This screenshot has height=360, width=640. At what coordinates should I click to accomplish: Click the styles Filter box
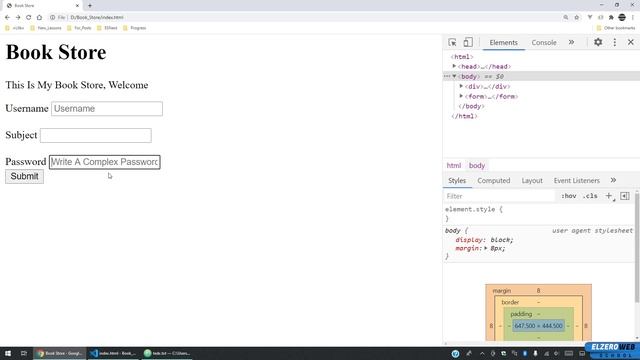pyautogui.click(x=500, y=196)
